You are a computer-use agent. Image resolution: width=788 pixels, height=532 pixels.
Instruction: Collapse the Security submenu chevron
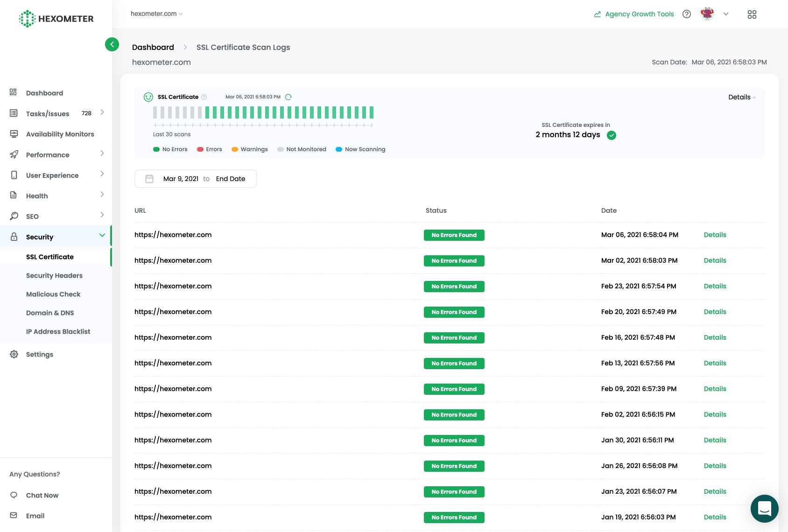coord(102,235)
